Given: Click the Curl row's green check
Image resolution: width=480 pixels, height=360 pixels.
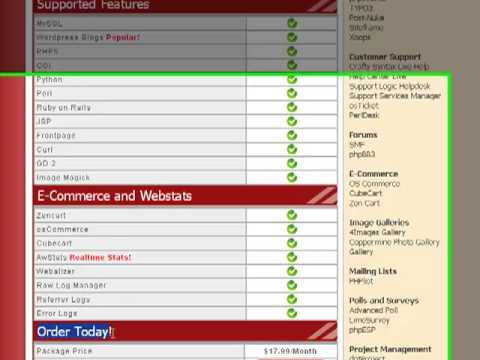Looking at the screenshot, I should [292, 149].
